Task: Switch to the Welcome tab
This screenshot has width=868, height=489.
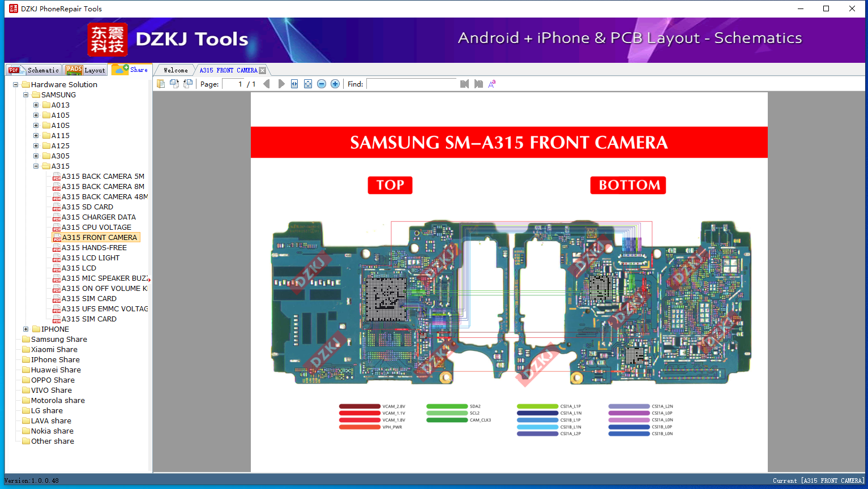Action: click(176, 70)
